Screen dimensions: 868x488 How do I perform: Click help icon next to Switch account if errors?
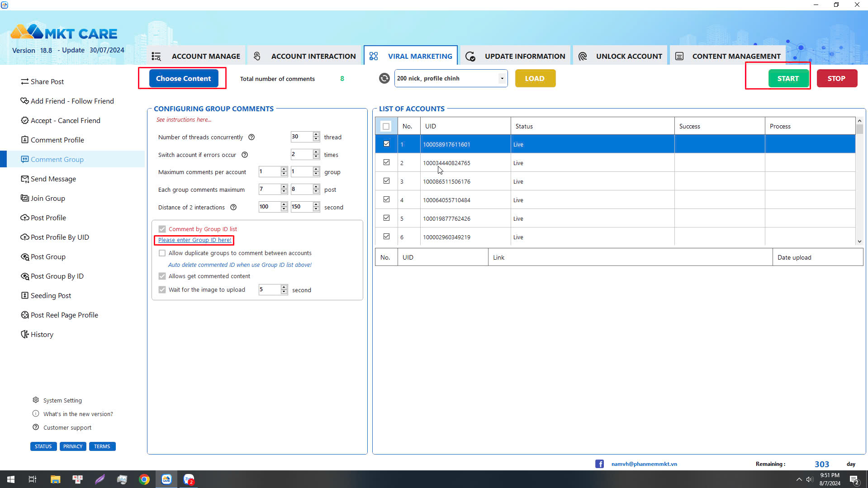click(245, 155)
